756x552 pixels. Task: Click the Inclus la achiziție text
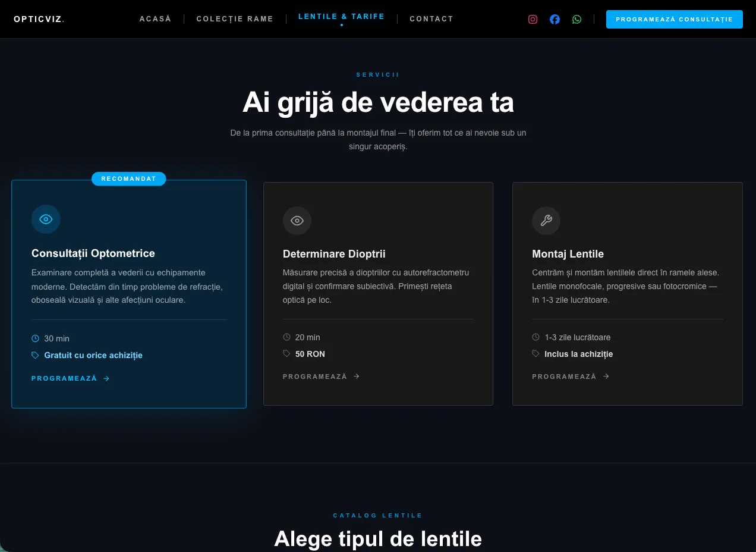point(578,354)
